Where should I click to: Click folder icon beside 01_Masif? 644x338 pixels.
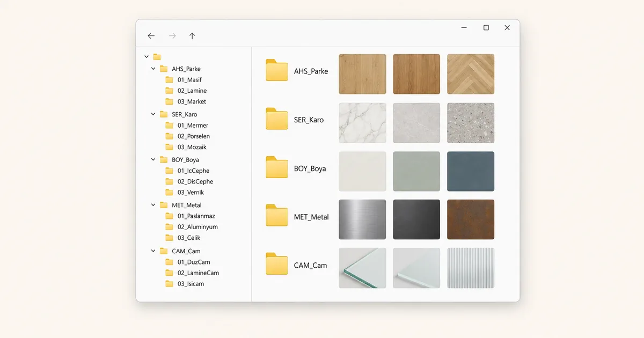point(170,80)
